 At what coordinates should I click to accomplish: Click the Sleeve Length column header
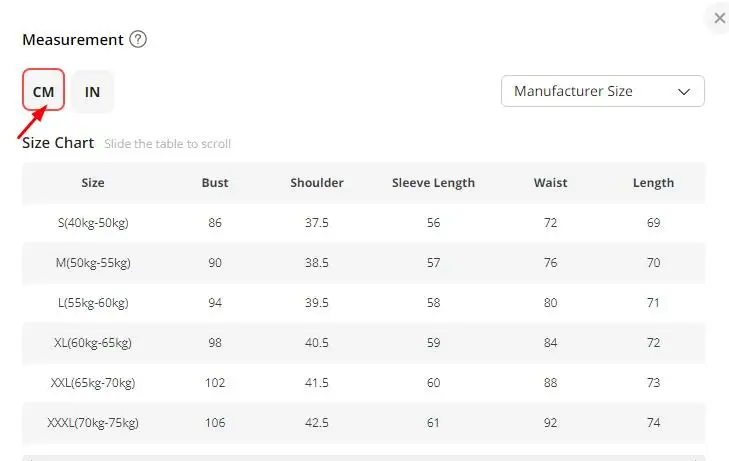click(433, 183)
